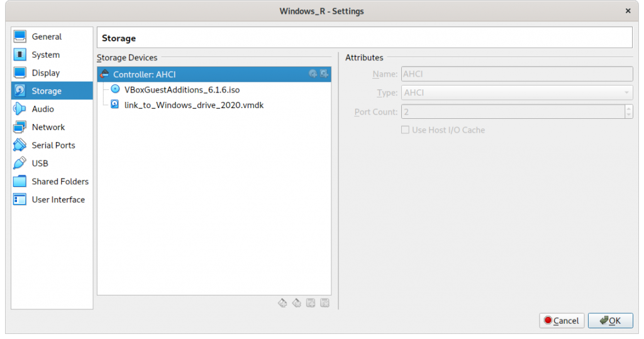Open the General settings page

(52, 36)
